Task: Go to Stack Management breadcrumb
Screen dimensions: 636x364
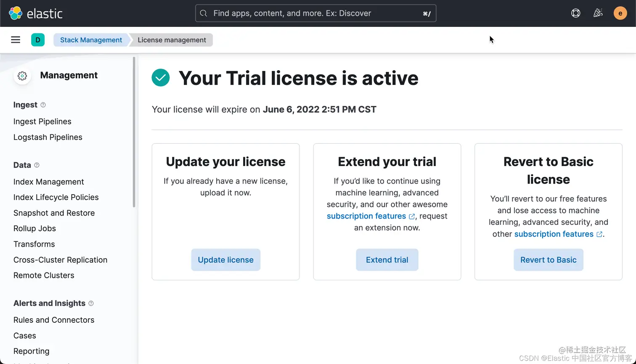Action: tap(91, 40)
